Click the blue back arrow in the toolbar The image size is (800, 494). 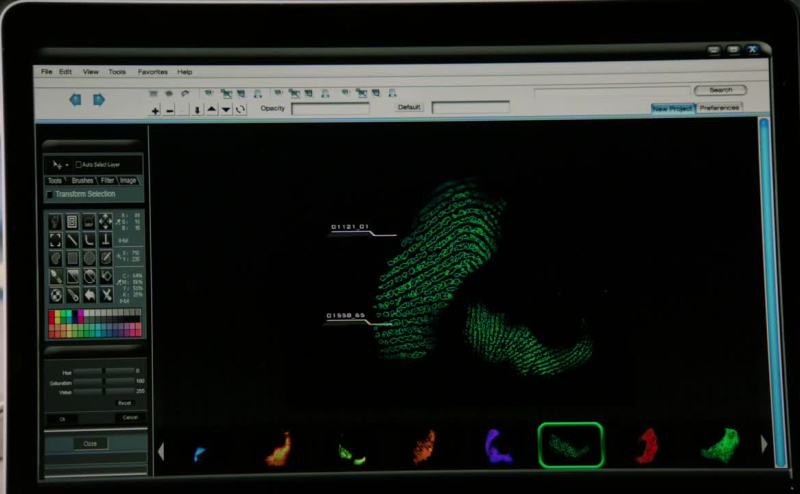point(75,100)
